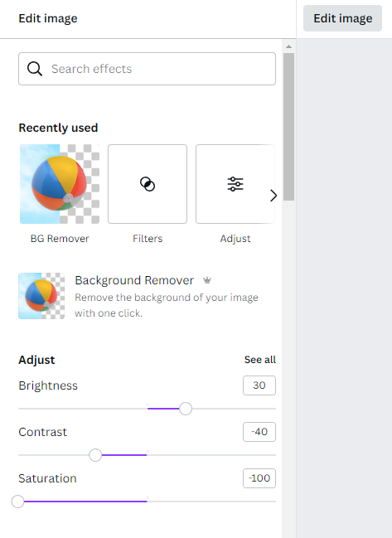Select the Brightness value box showing 30
The image size is (392, 538).
[259, 385]
